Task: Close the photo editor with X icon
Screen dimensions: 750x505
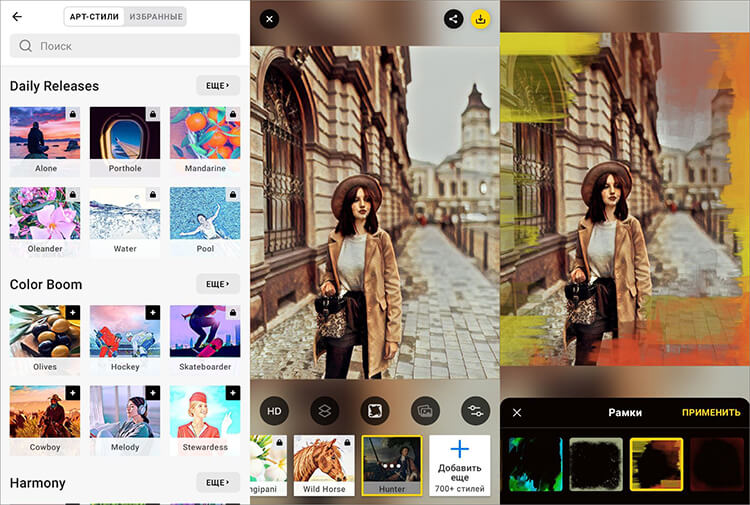Action: pyautogui.click(x=269, y=19)
